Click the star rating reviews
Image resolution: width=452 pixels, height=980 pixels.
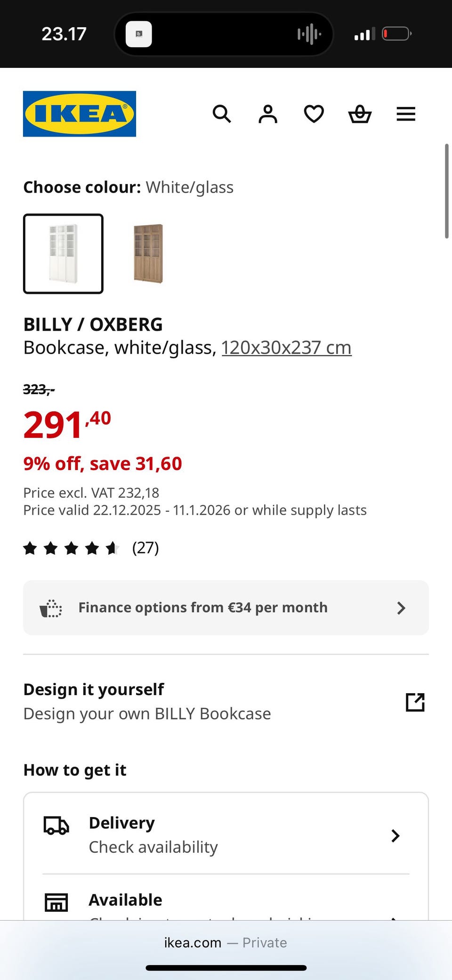[71, 548]
